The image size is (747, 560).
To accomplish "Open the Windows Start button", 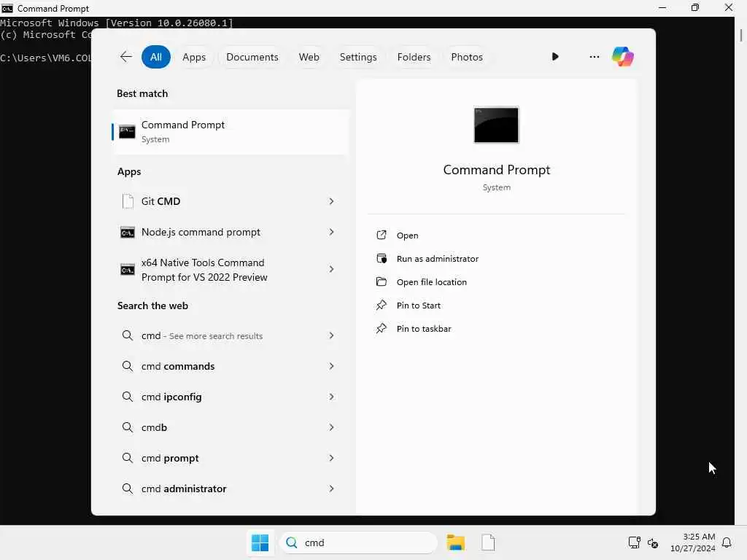I will pos(260,542).
